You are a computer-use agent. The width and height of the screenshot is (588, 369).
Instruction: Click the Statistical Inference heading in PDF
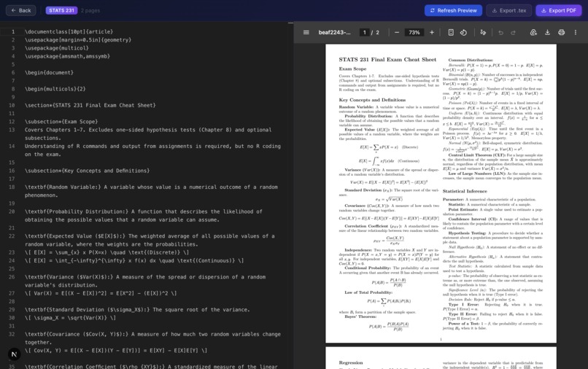(465, 191)
